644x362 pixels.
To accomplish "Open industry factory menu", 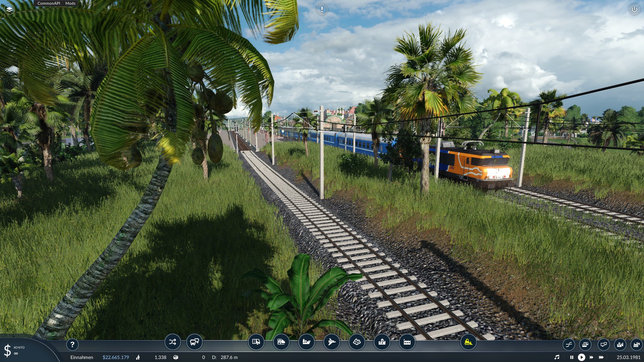I will [407, 342].
